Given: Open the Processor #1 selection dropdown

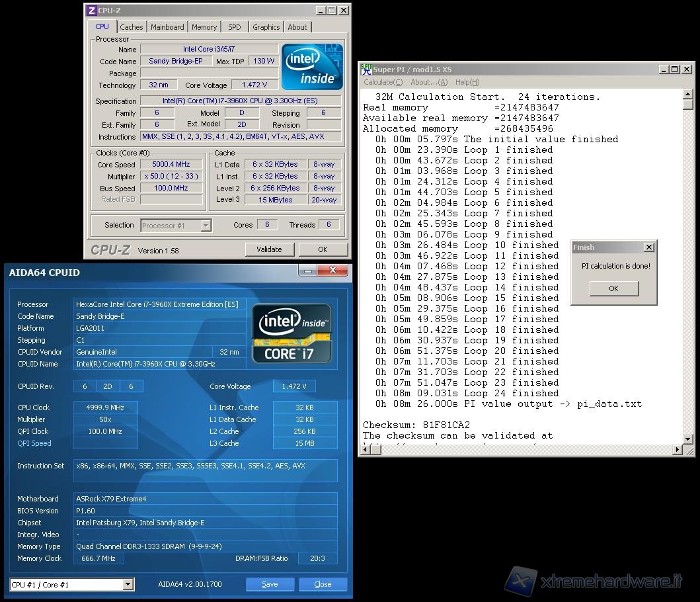Looking at the screenshot, I should (x=206, y=226).
